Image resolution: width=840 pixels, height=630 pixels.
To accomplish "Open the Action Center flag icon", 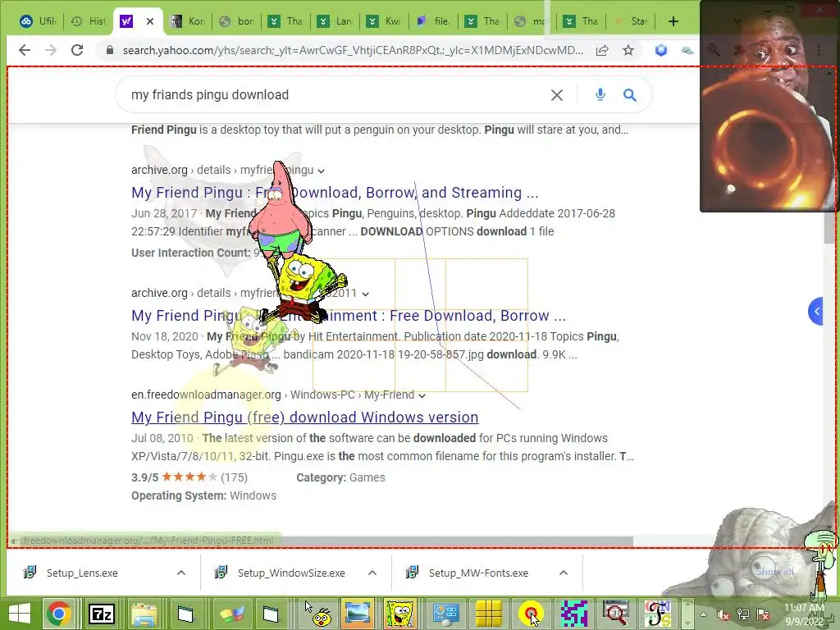I will (764, 615).
